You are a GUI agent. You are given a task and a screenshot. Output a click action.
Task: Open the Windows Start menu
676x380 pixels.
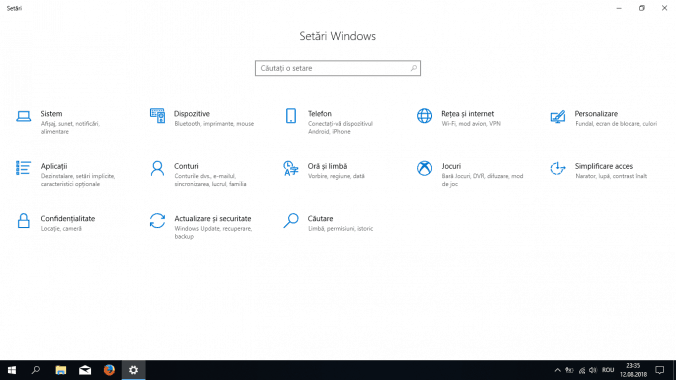pos(12,370)
